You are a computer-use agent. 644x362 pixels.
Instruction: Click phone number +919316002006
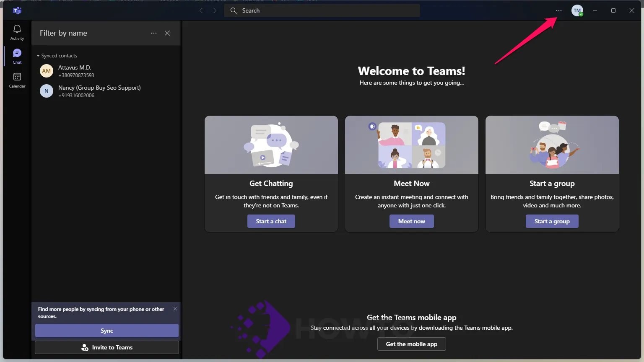click(x=76, y=96)
